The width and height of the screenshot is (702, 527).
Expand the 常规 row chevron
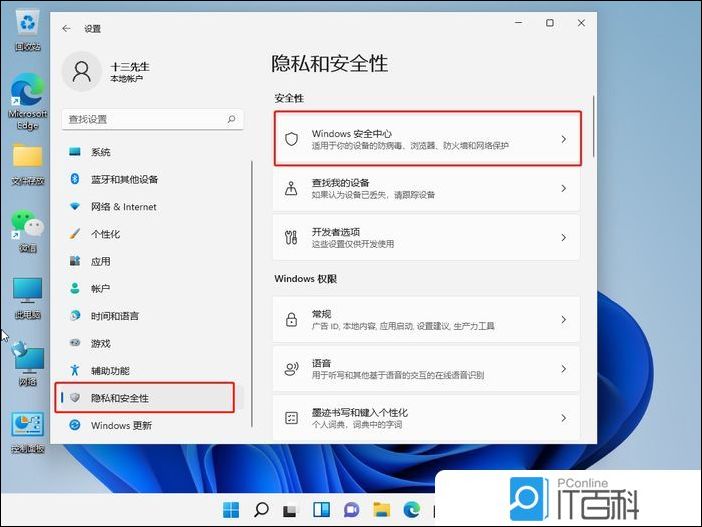point(564,320)
